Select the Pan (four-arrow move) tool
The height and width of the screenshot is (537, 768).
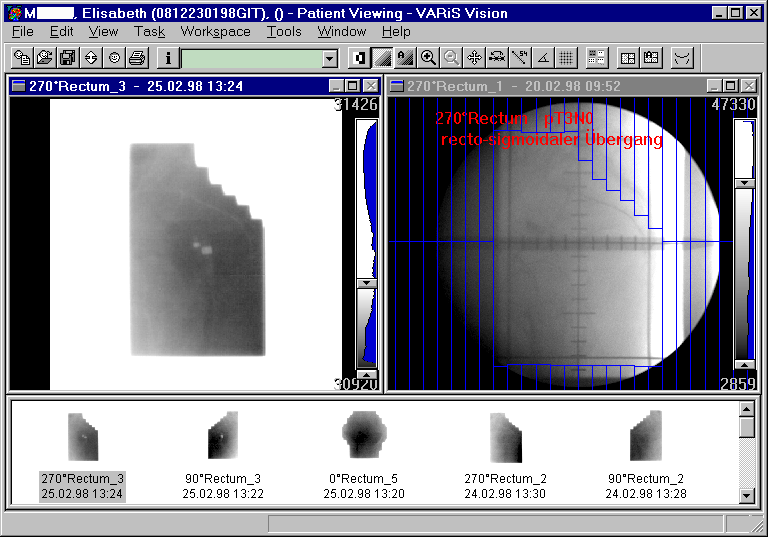tap(474, 58)
